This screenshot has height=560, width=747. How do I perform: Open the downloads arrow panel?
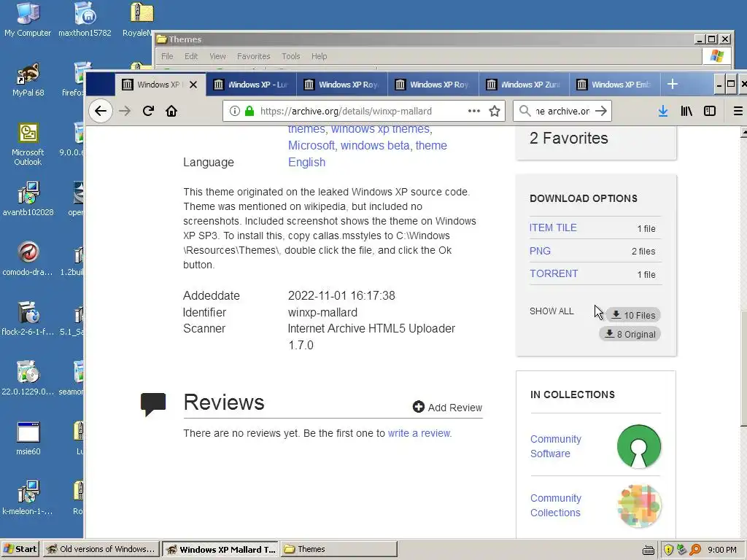tap(662, 111)
